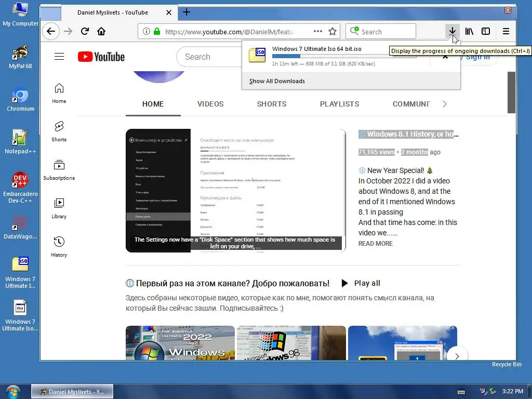This screenshot has width=532, height=399.
Task: Select the Chromium desktop shortcut
Action: click(20, 99)
